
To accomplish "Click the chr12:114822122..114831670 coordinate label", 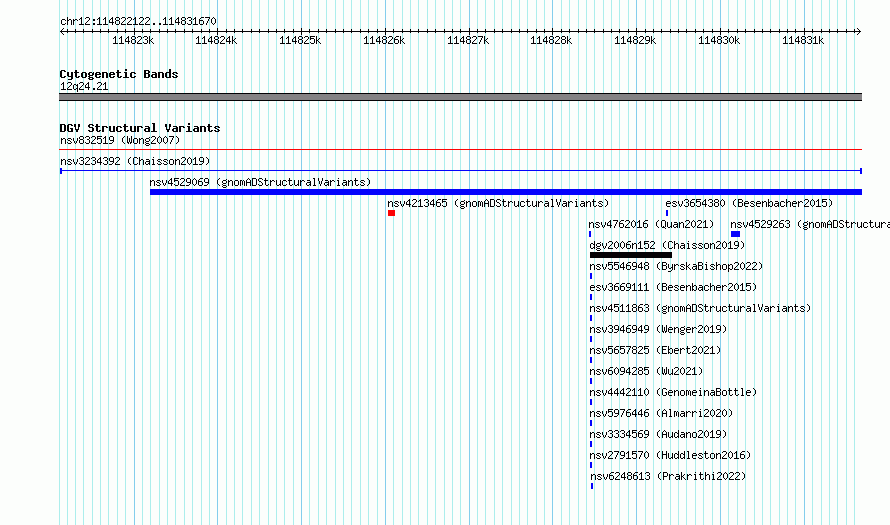I will coord(138,21).
